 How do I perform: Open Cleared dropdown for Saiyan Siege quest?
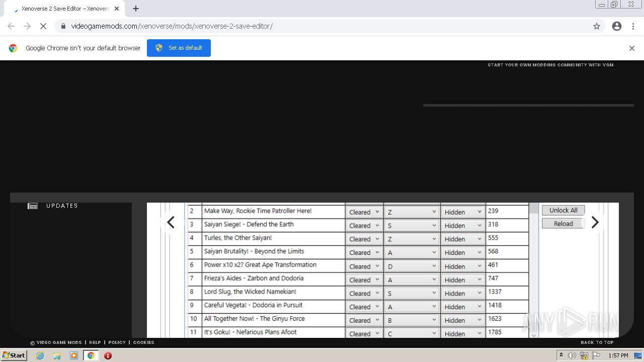tap(364, 225)
